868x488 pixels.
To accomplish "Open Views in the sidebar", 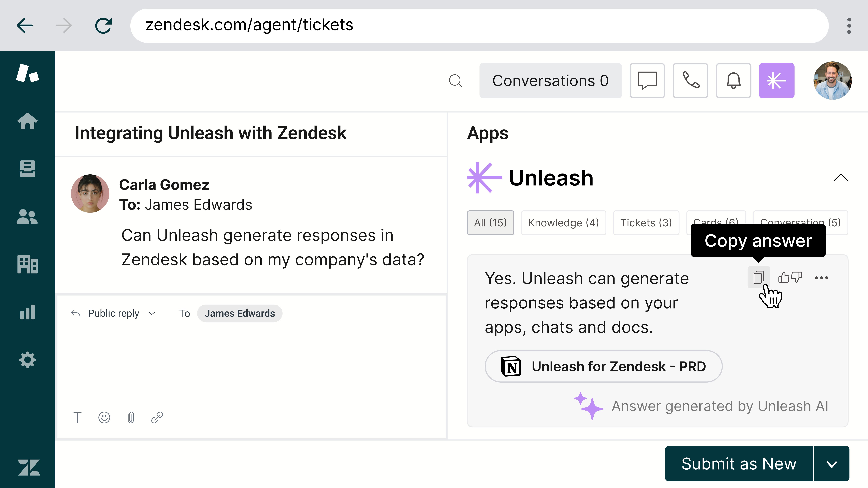I will pos(27,168).
